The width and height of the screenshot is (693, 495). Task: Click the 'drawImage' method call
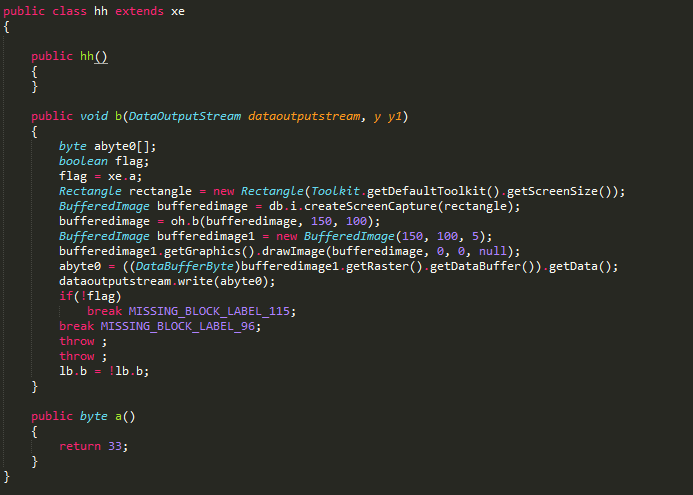point(293,251)
